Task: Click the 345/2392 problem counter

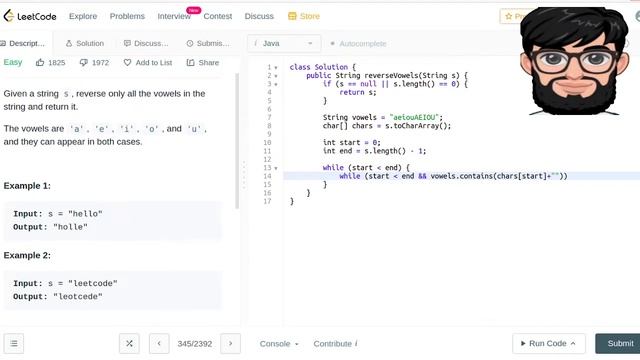Action: point(195,344)
